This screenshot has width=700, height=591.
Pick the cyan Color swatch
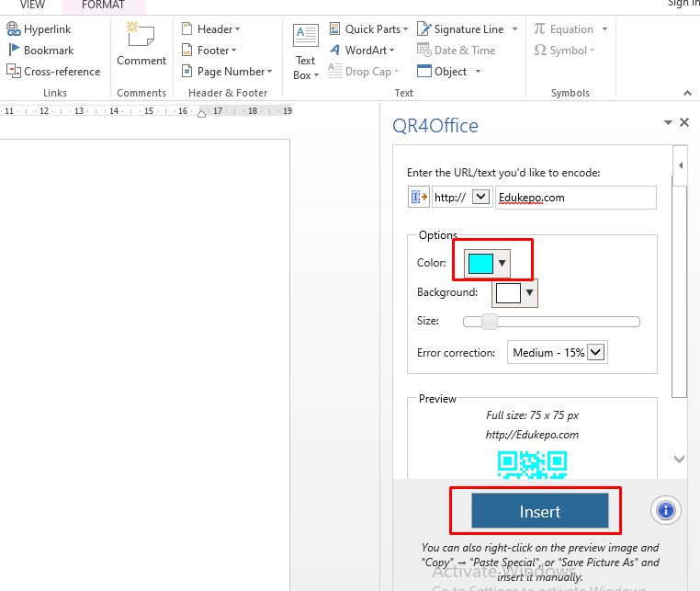coord(480,264)
